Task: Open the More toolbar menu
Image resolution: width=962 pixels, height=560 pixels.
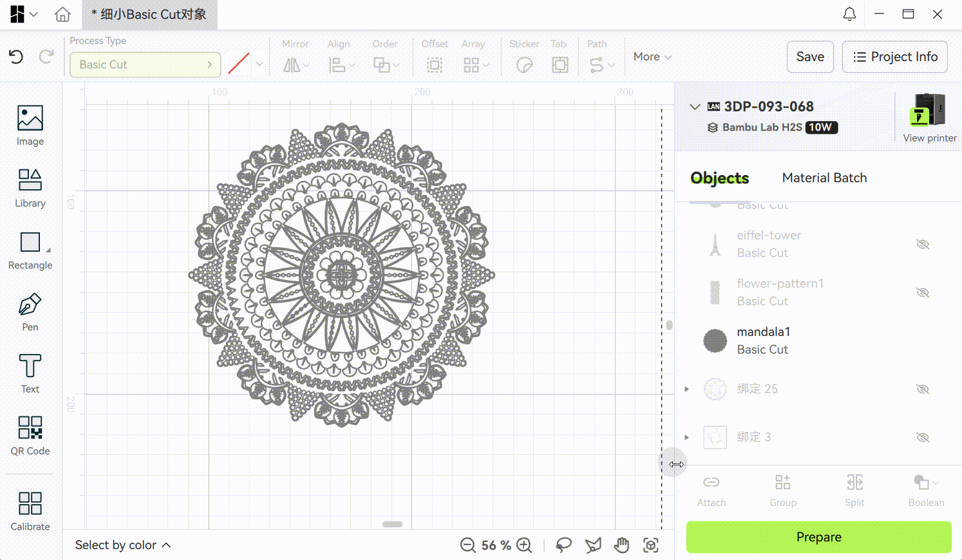Action: (x=652, y=57)
